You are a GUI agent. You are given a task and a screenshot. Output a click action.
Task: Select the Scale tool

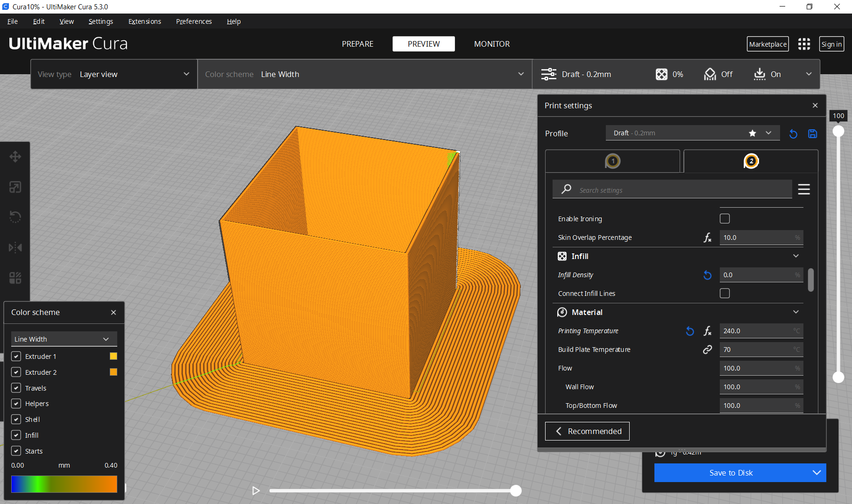[15, 187]
